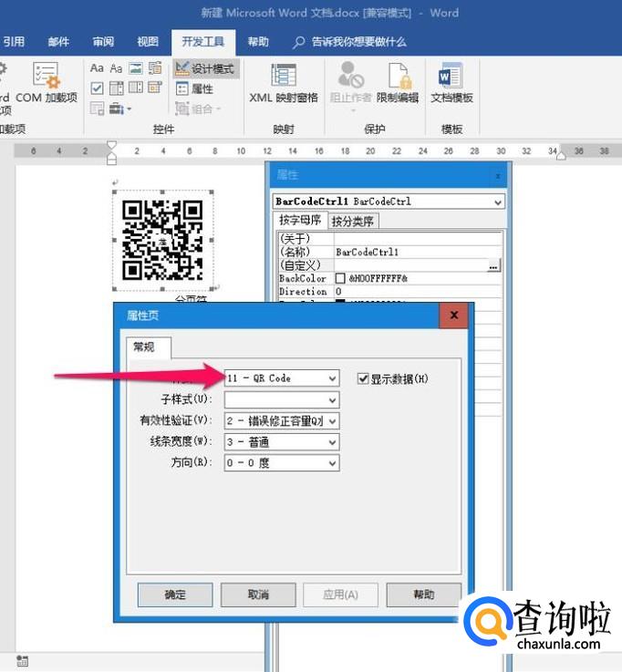Toggle 设计模式 in the controls group
This screenshot has height=672, width=622.
pyautogui.click(x=205, y=68)
